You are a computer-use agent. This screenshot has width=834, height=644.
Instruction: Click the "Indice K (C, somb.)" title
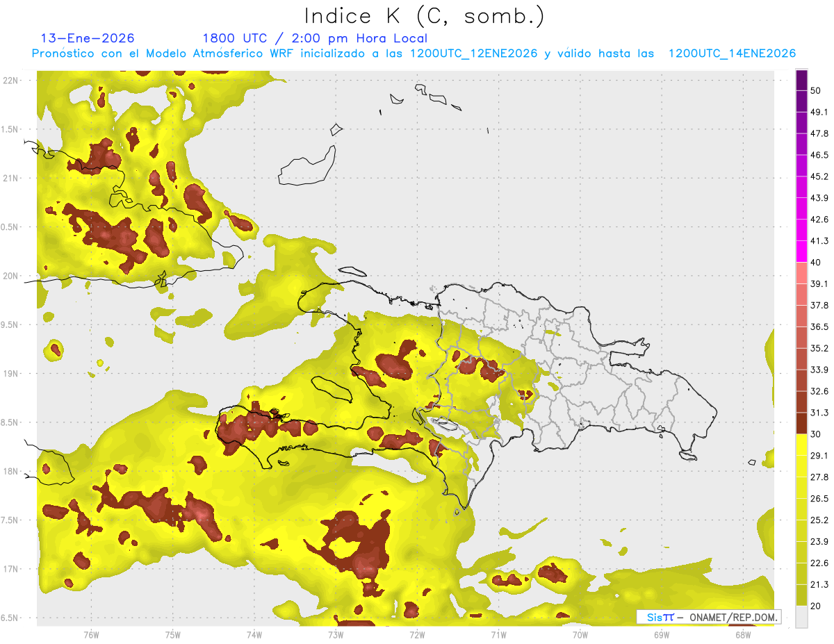424,16
